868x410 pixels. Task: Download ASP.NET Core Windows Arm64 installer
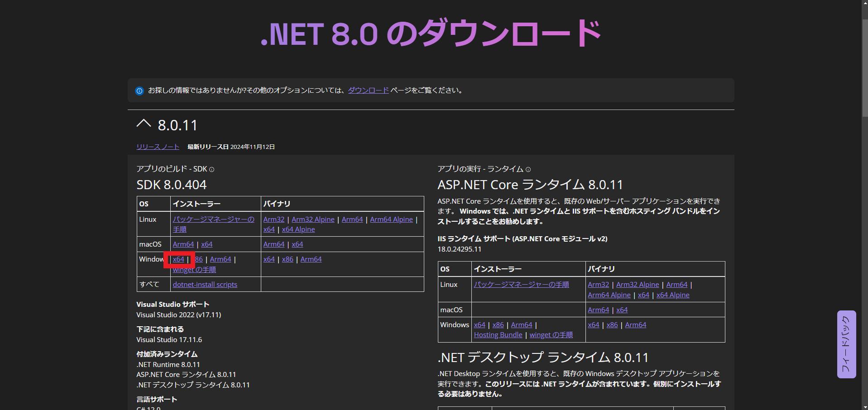pyautogui.click(x=522, y=324)
